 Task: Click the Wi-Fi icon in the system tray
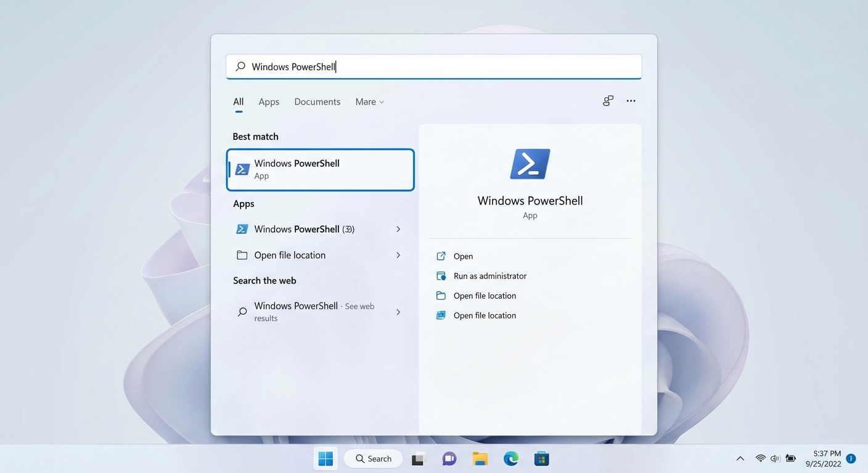click(760, 458)
